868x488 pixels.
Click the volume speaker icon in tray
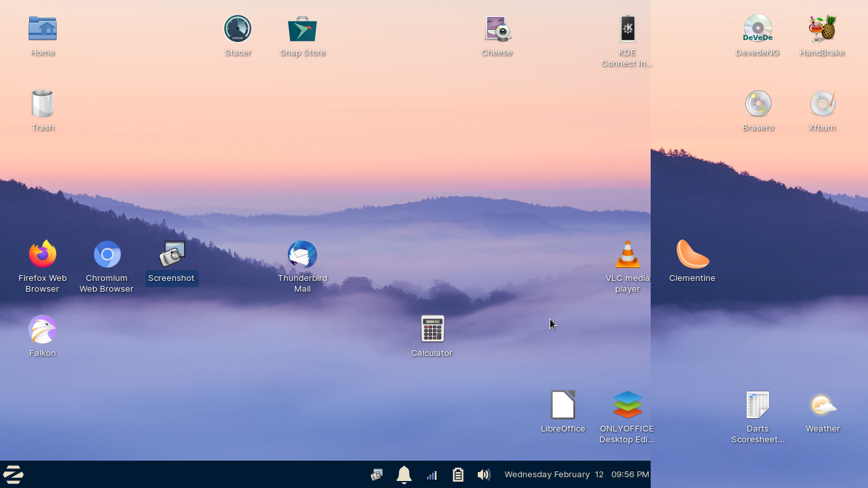(484, 475)
